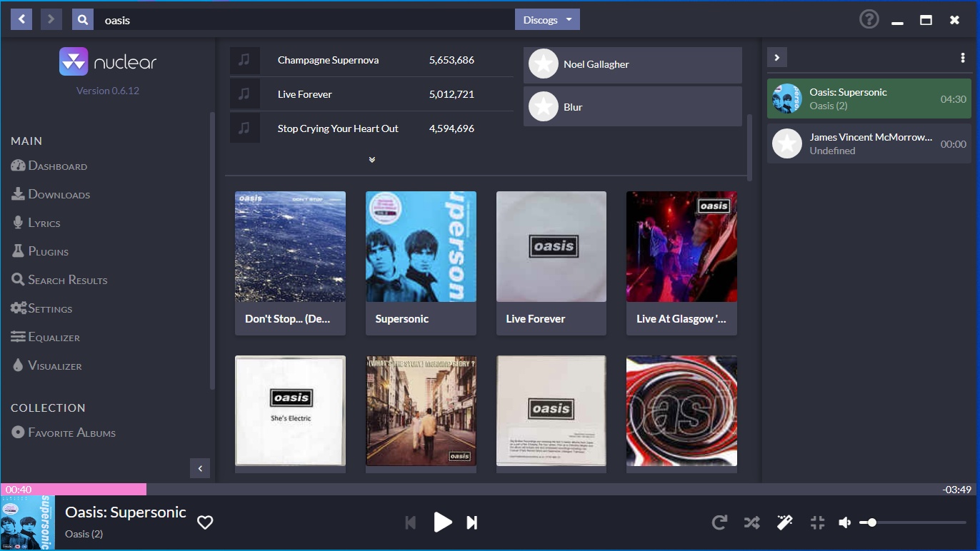Go forward with the right arrow button
The image size is (980, 551).
(51, 19)
